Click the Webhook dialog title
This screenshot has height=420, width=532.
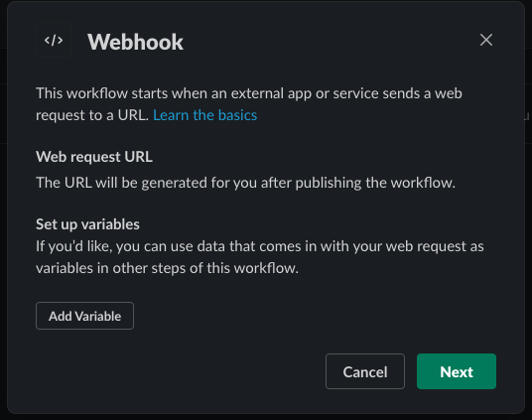point(135,42)
